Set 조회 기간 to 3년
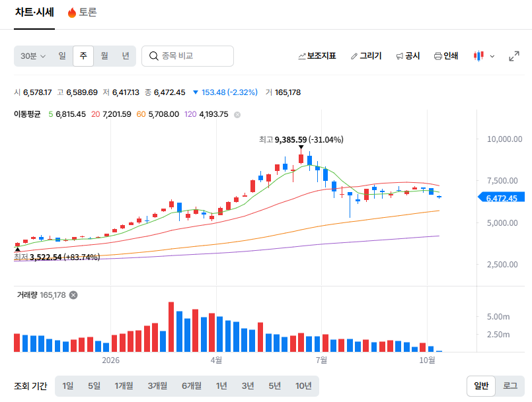Viewport: 532px width, 402px height. pos(248,385)
